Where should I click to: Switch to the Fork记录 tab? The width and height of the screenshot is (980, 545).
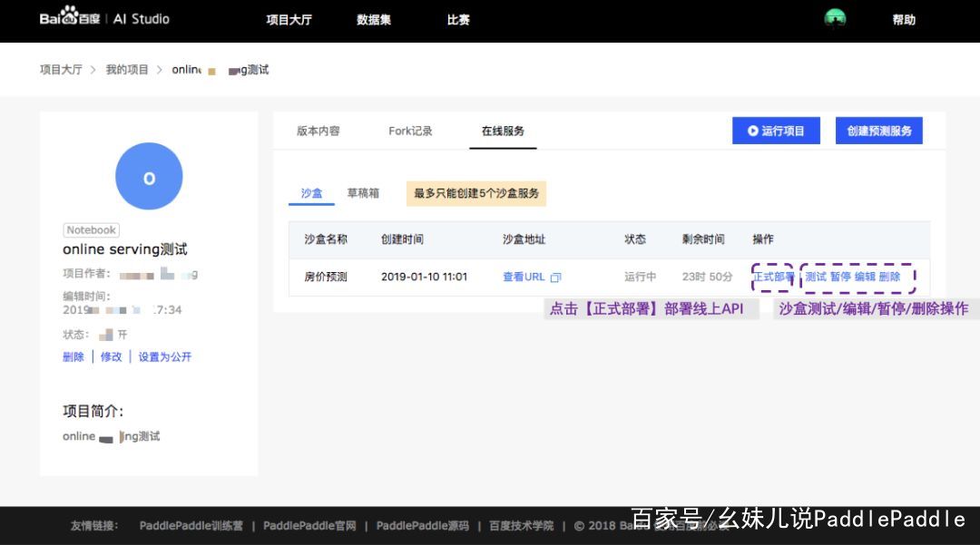[410, 131]
